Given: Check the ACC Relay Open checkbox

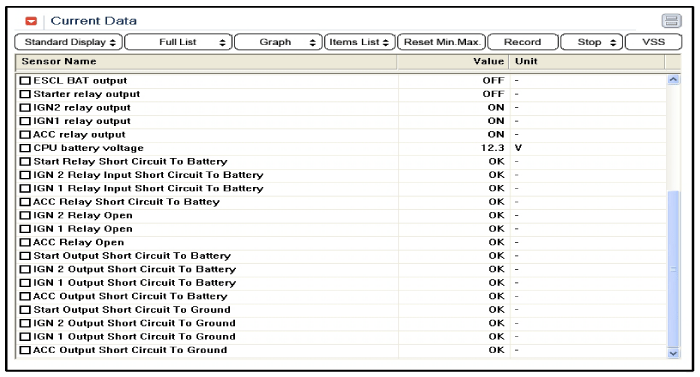Looking at the screenshot, I should pos(25,243).
